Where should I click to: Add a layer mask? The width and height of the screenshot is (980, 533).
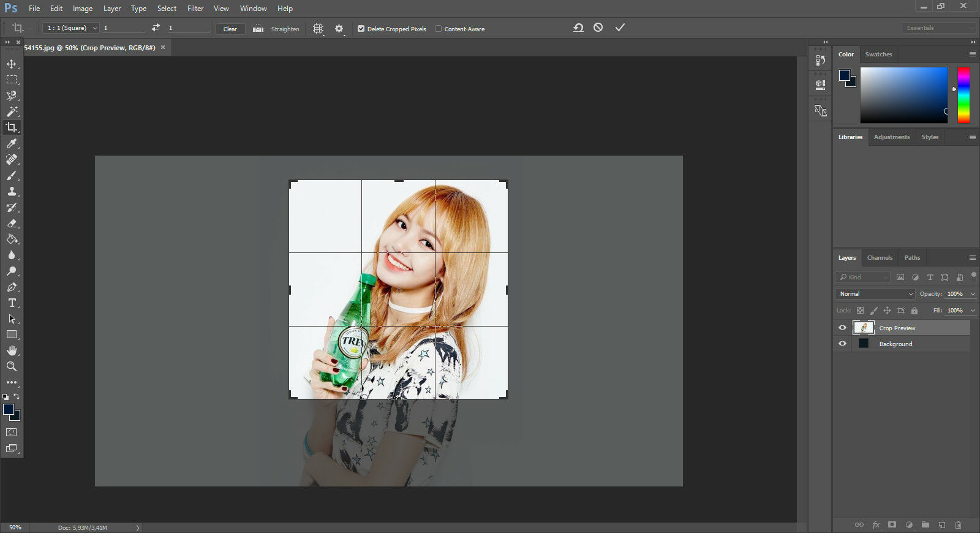pos(892,525)
